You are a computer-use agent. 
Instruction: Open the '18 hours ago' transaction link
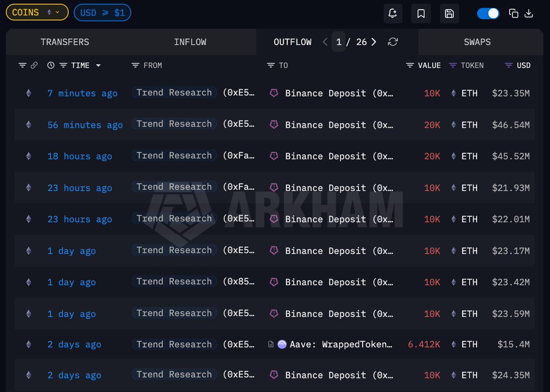[80, 156]
